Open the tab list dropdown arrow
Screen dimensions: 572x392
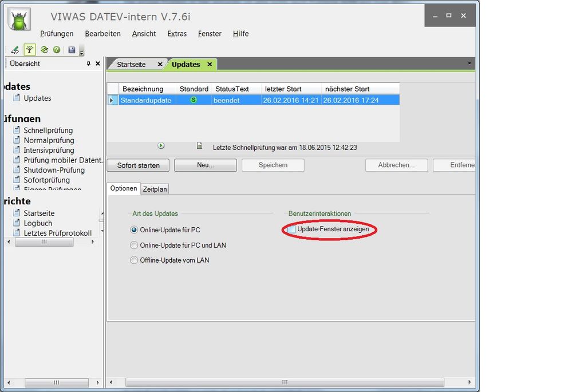pyautogui.click(x=469, y=64)
